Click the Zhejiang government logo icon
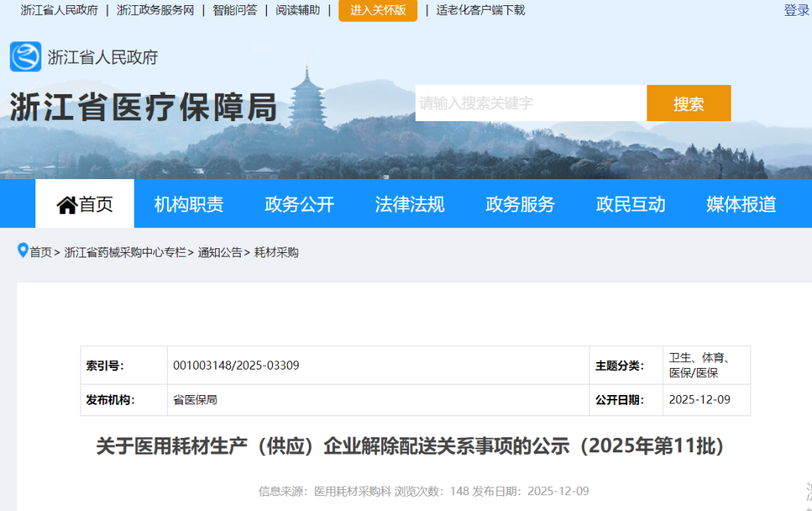 [x=25, y=57]
